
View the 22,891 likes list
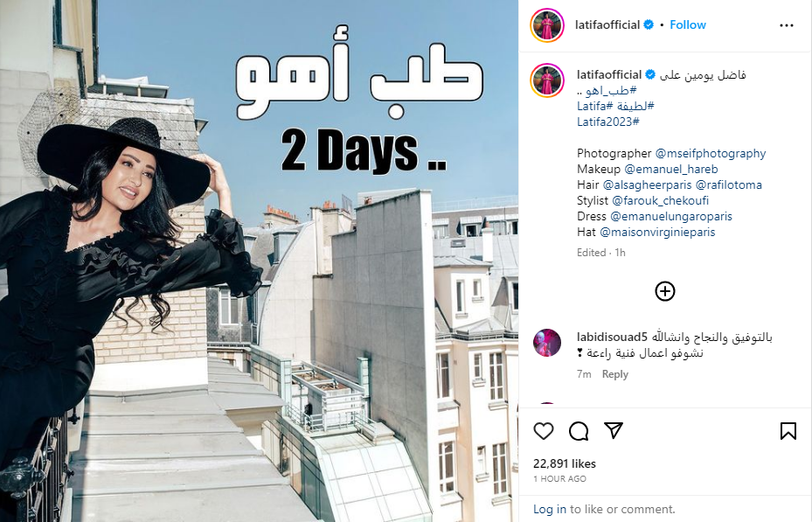(x=565, y=463)
